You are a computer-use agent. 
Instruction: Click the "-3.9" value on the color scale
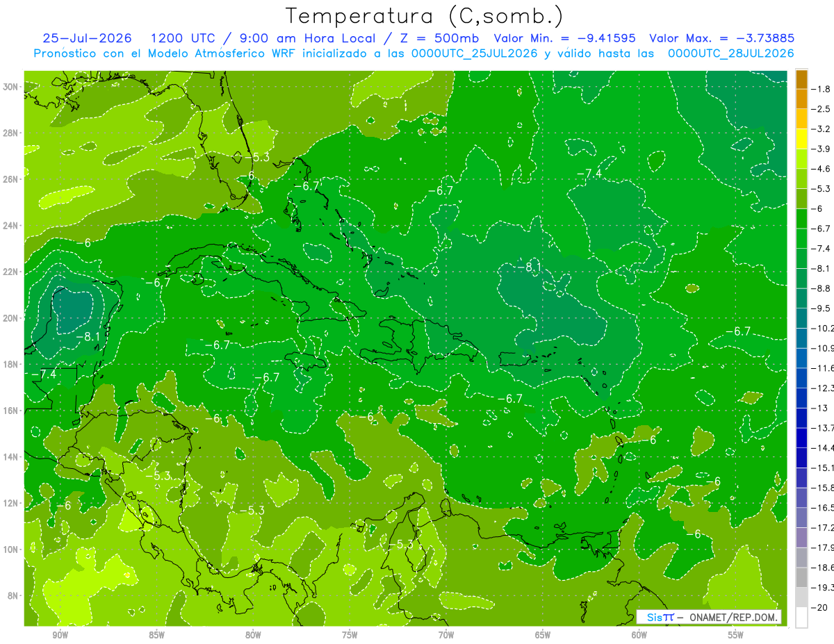click(x=821, y=149)
